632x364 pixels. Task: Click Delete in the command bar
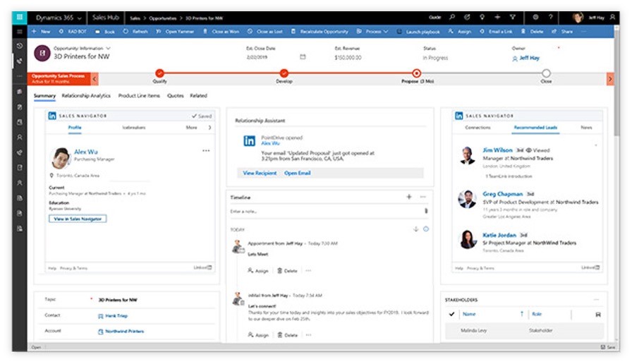pos(532,32)
